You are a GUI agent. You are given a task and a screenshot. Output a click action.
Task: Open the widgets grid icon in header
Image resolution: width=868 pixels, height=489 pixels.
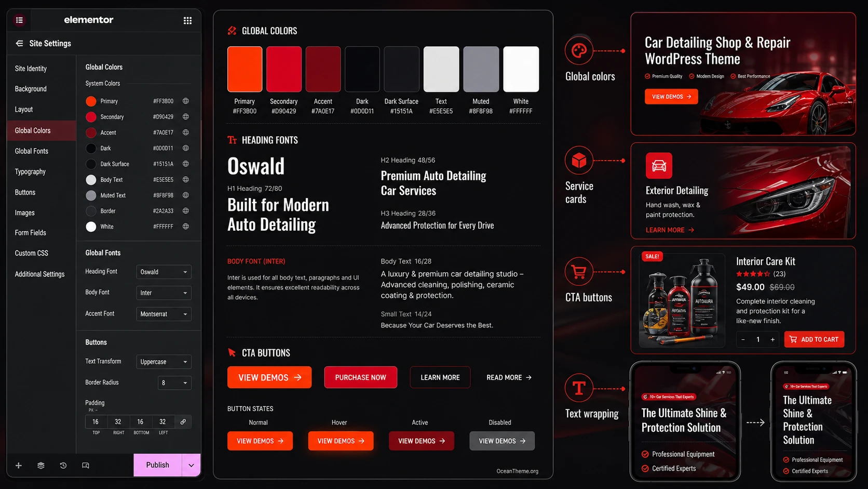(x=187, y=20)
